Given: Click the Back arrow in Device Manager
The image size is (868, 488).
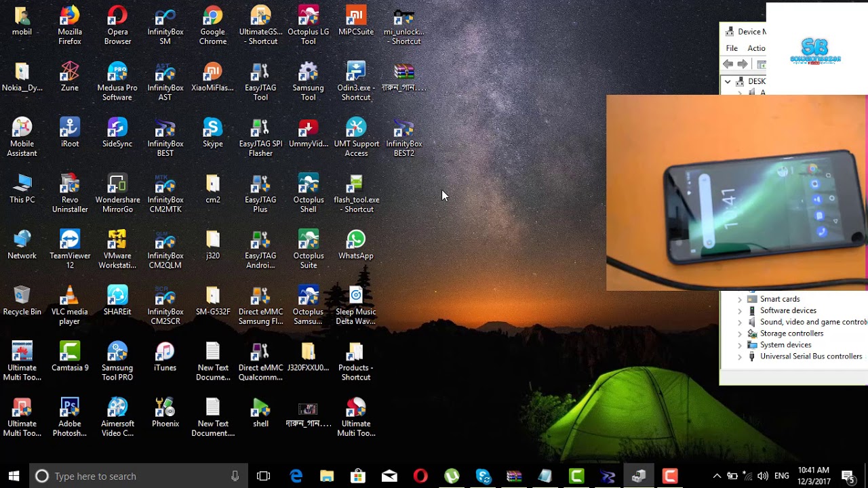Looking at the screenshot, I should 728,64.
